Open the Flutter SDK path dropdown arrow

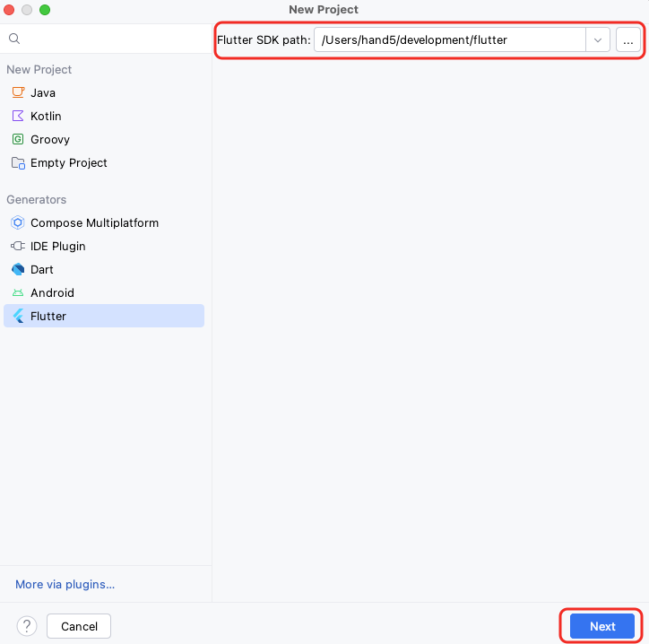pyautogui.click(x=598, y=40)
